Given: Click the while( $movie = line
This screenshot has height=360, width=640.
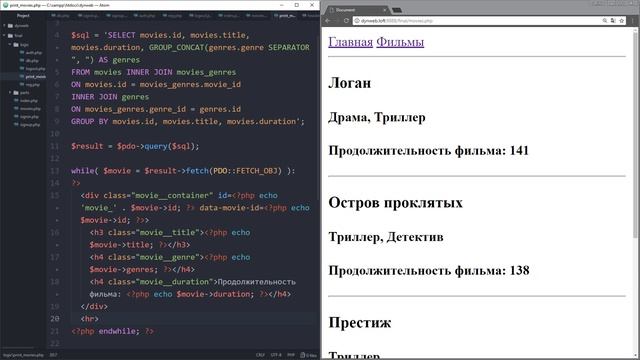Looking at the screenshot, I should pyautogui.click(x=183, y=171).
